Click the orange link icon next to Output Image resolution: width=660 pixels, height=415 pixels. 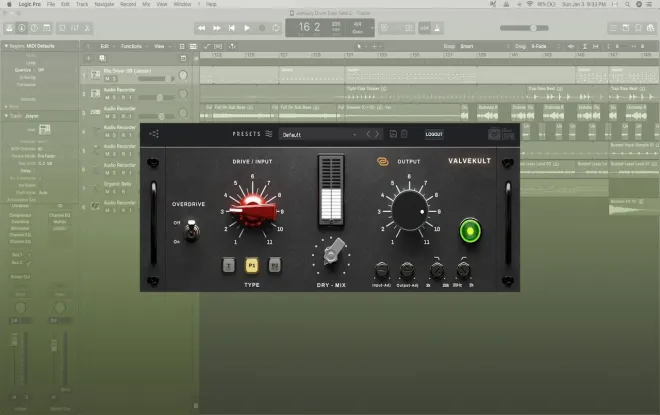383,161
